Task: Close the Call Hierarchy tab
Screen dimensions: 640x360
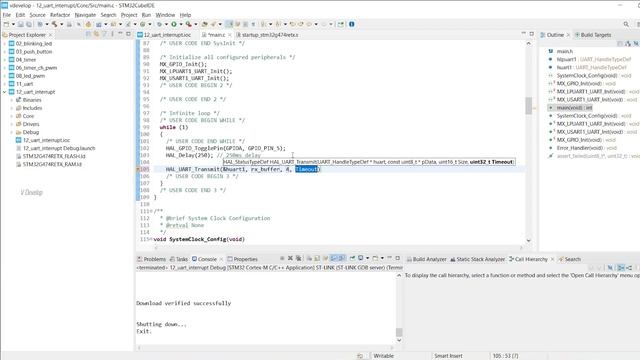Action: (552, 259)
